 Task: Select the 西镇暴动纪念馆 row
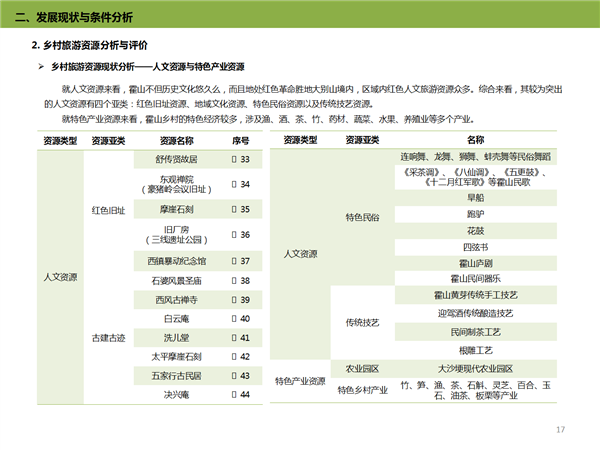177,261
